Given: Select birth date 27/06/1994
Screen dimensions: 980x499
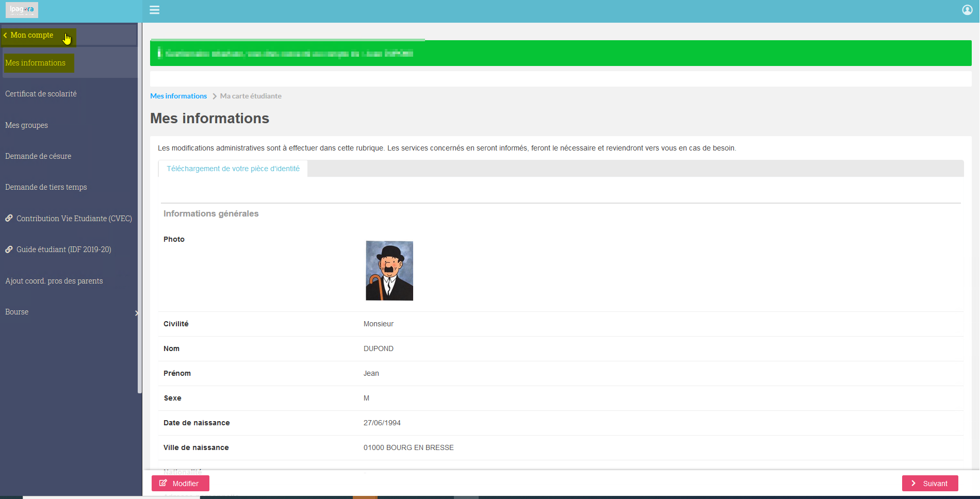Looking at the screenshot, I should [382, 423].
